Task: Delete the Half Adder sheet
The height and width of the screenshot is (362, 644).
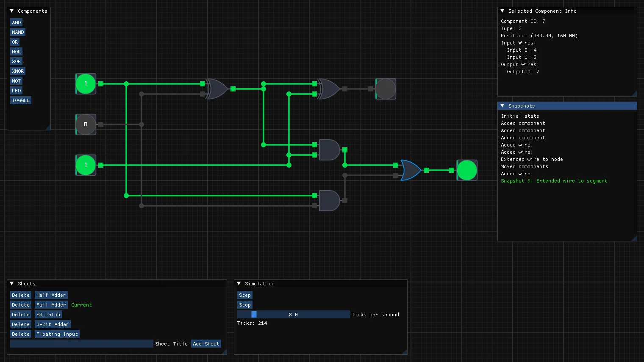Action: (21, 295)
